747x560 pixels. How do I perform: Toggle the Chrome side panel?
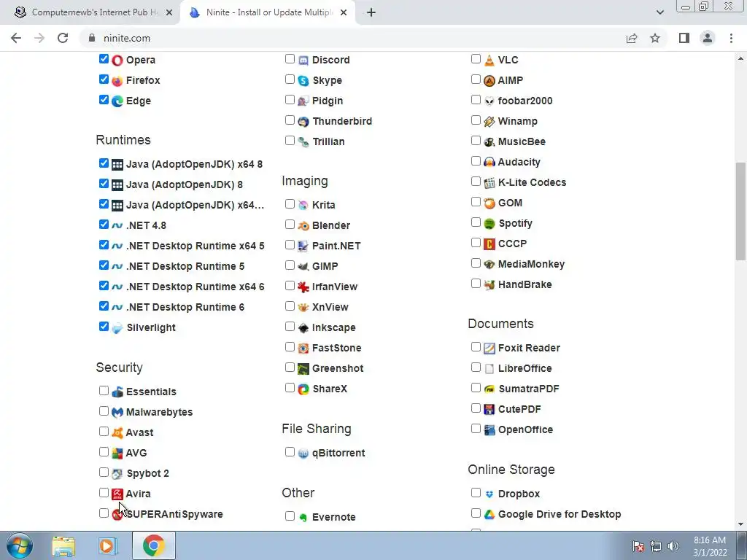pyautogui.click(x=684, y=38)
